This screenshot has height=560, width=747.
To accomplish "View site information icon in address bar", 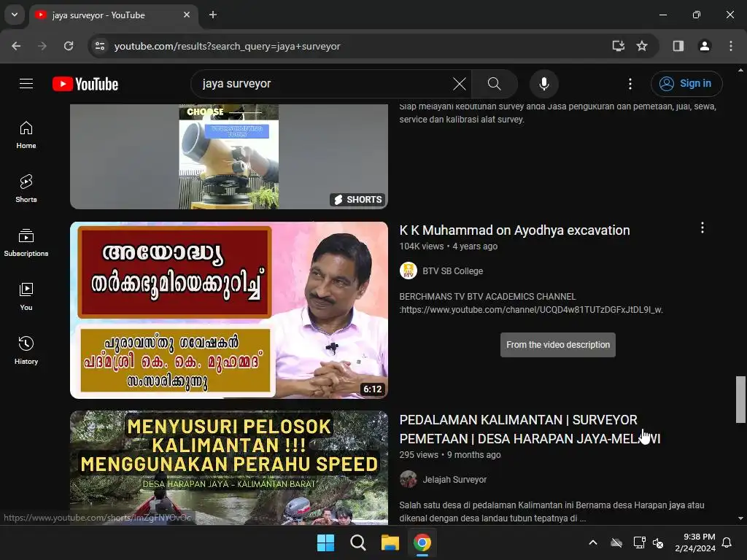I will (x=100, y=46).
